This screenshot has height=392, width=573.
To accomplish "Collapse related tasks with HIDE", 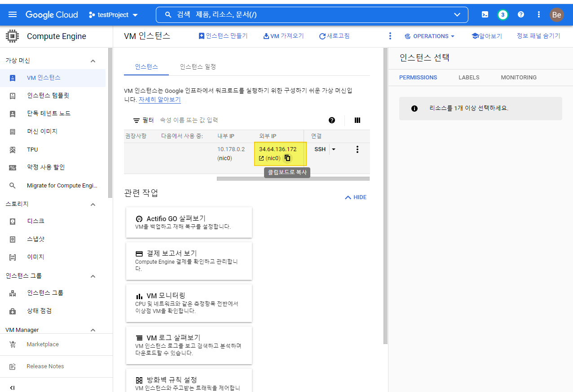I will coord(356,197).
